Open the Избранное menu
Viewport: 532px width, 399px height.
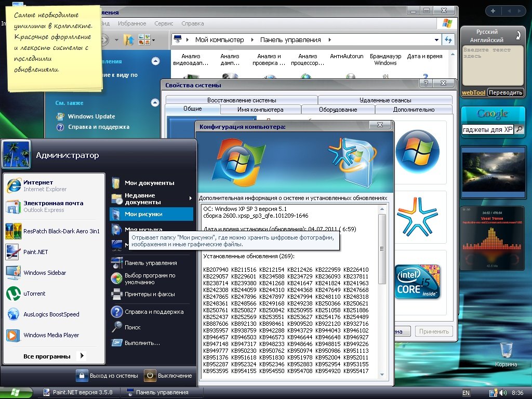pos(132,23)
